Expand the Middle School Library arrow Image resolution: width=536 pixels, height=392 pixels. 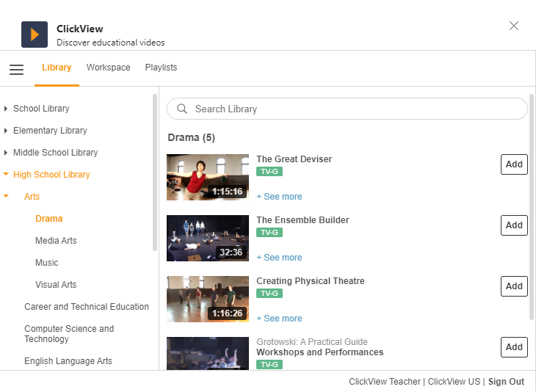(5, 153)
